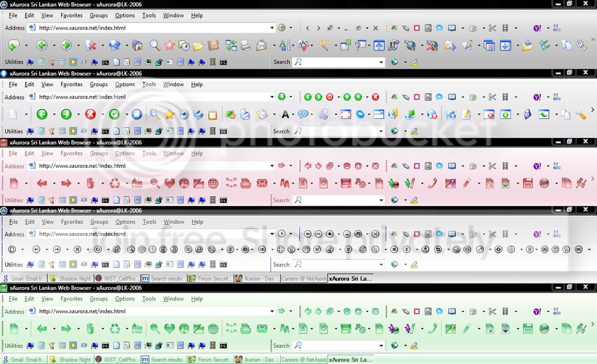Click Utilities label in top gray window
The width and height of the screenshot is (597, 364).
click(14, 62)
